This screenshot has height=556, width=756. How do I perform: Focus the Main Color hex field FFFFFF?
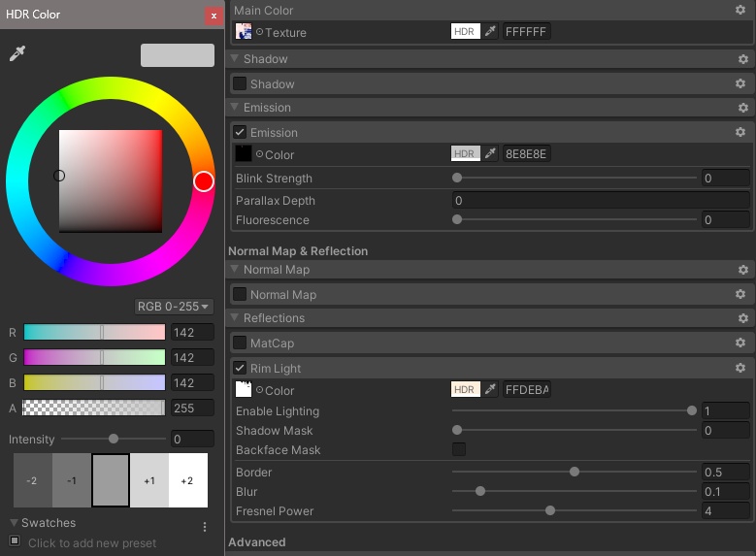527,31
